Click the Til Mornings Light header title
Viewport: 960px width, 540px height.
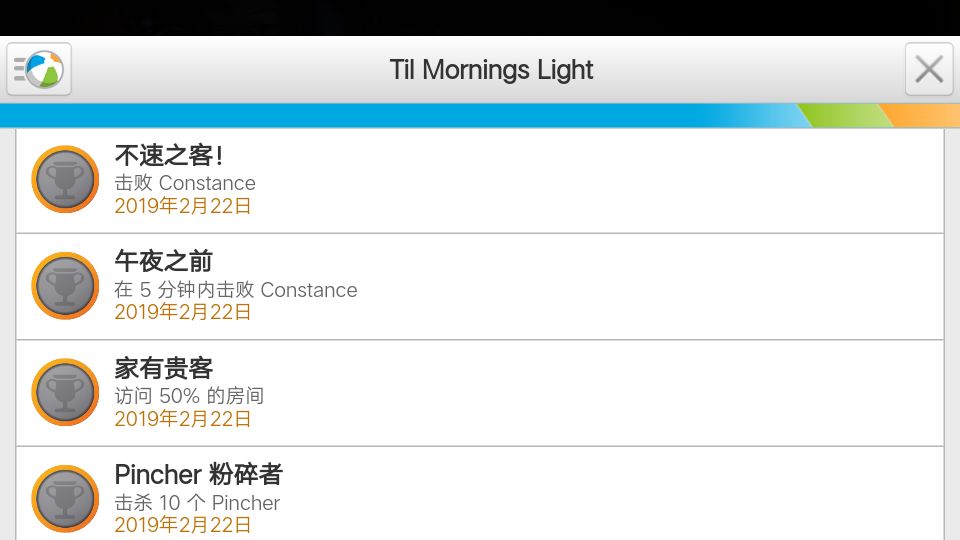tap(491, 70)
